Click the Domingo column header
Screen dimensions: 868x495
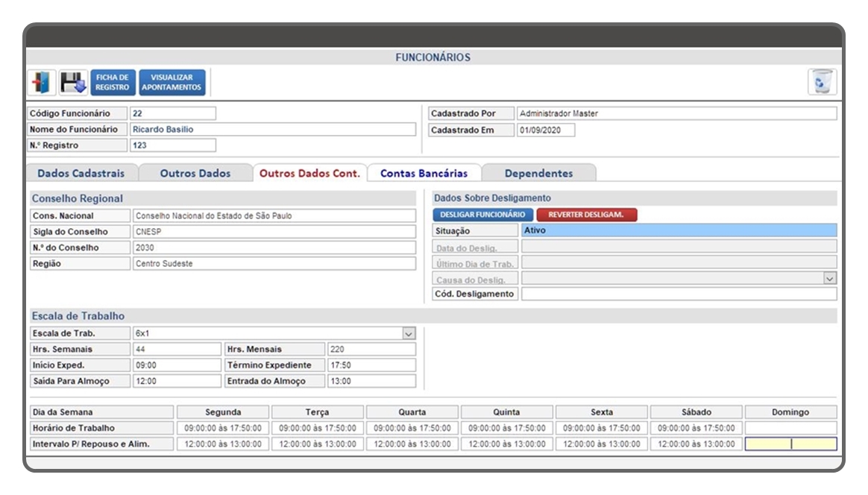tap(791, 412)
